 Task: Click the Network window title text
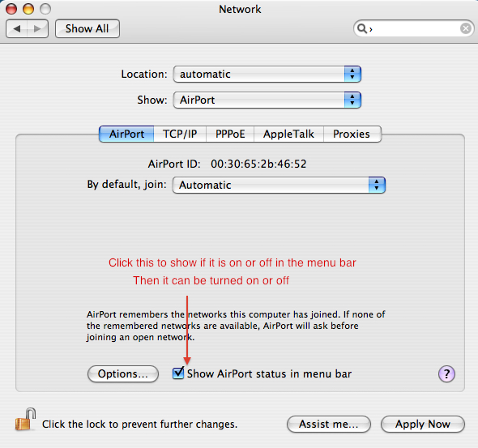[240, 9]
